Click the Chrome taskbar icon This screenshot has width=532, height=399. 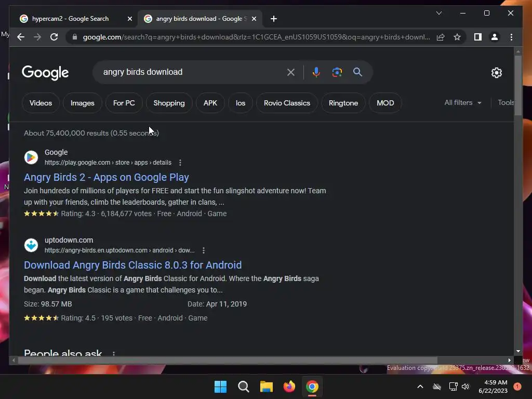(x=312, y=387)
